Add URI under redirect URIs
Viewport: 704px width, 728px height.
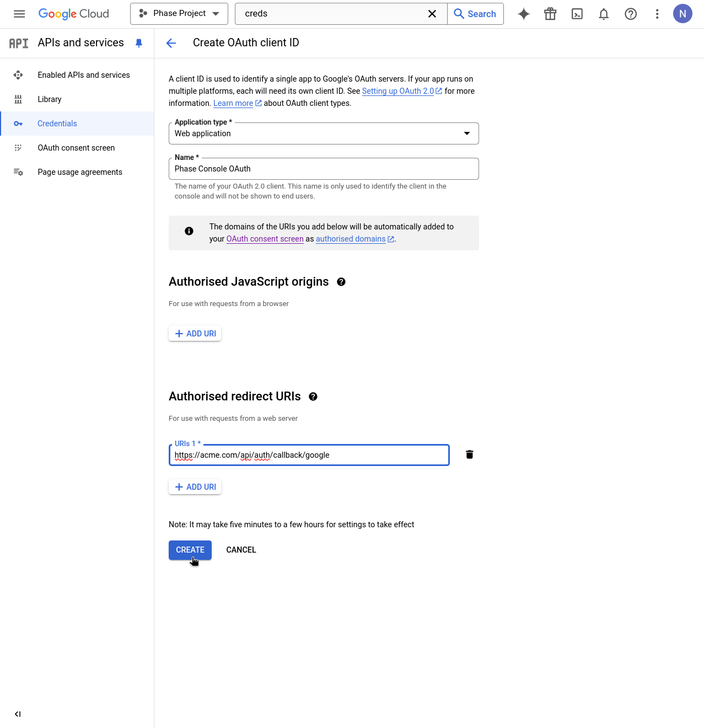pos(195,487)
